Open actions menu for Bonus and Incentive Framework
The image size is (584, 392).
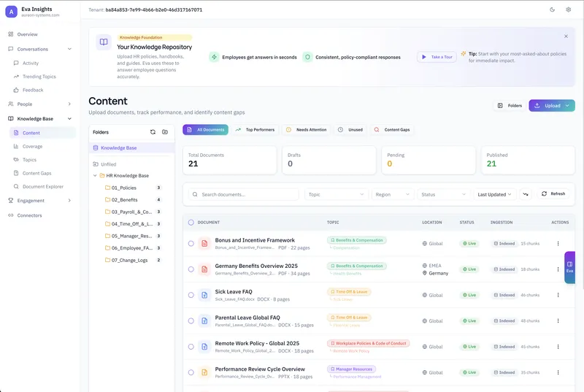coord(558,244)
